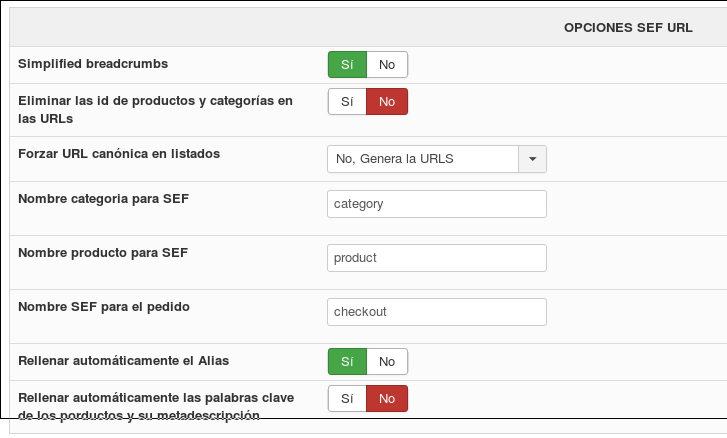The image size is (727, 438).
Task: Click the 'No, Genera la URLS' combo box
Action: (422, 159)
